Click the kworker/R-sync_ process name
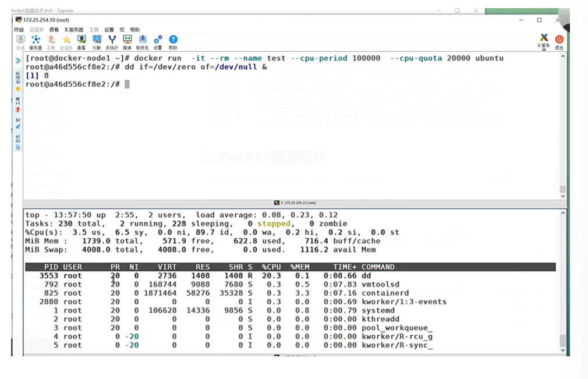 click(x=397, y=345)
